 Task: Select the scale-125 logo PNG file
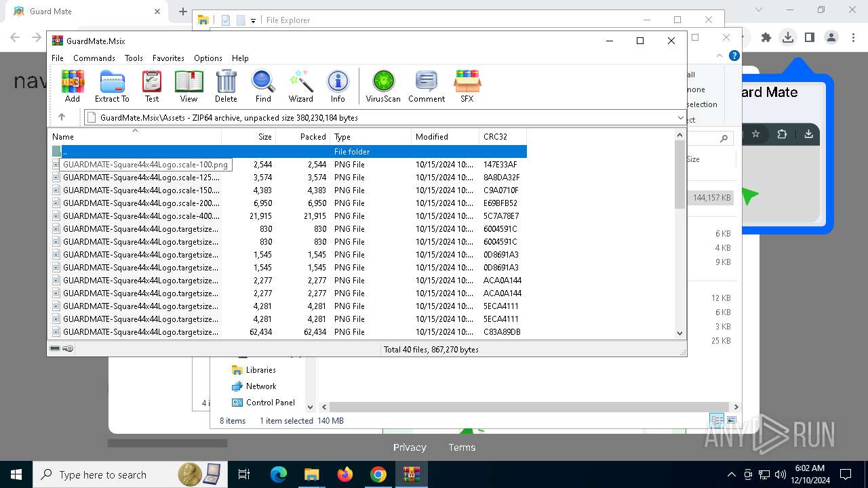(289, 178)
